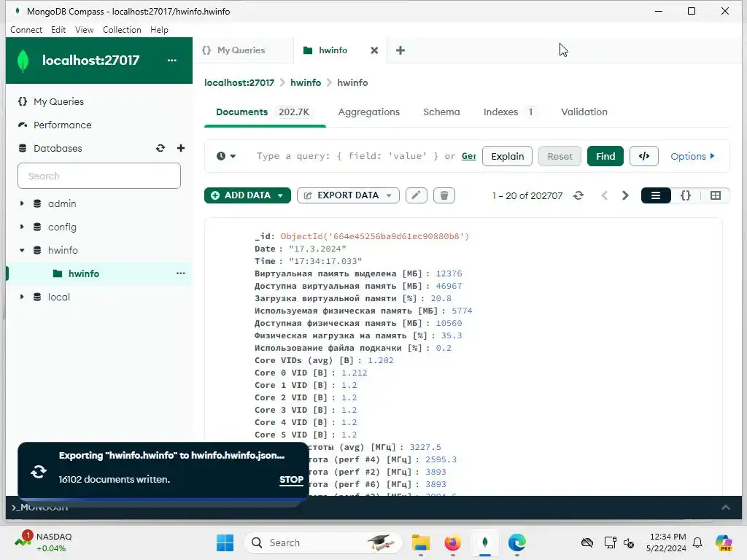Stop the export via STOP link
Image resolution: width=747 pixels, height=560 pixels.
point(291,480)
